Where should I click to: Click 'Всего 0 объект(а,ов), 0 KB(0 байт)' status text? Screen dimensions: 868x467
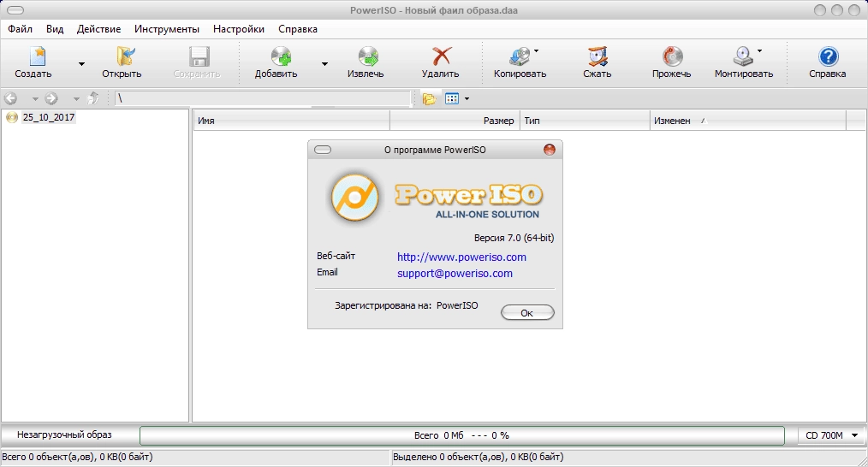[78, 457]
